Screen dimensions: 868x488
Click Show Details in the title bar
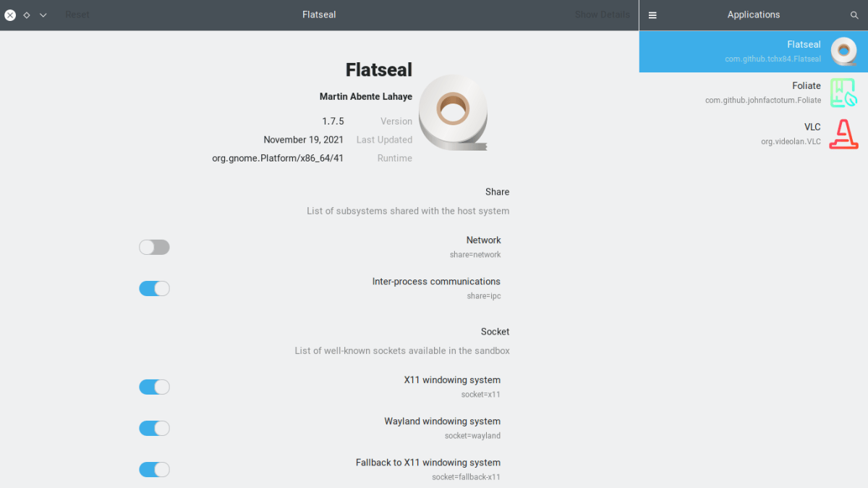603,14
